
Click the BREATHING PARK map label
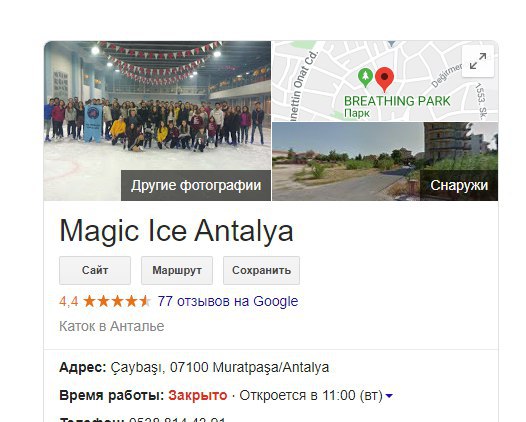click(x=397, y=101)
